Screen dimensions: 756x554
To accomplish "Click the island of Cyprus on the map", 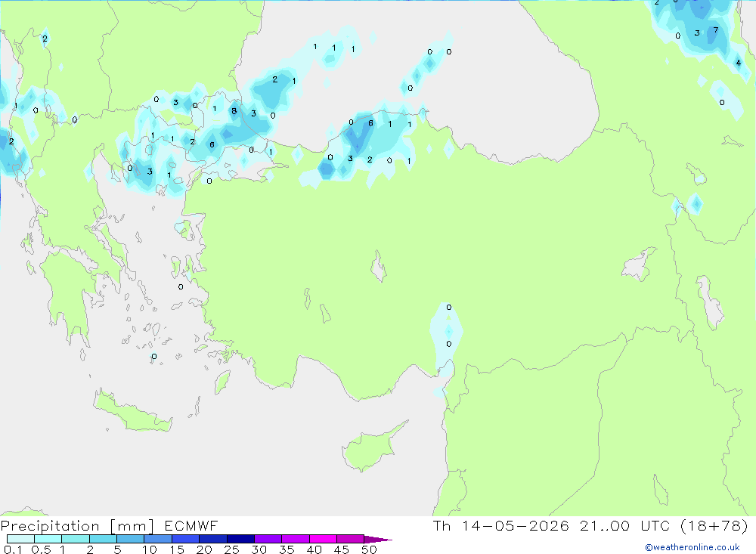I will tap(371, 448).
